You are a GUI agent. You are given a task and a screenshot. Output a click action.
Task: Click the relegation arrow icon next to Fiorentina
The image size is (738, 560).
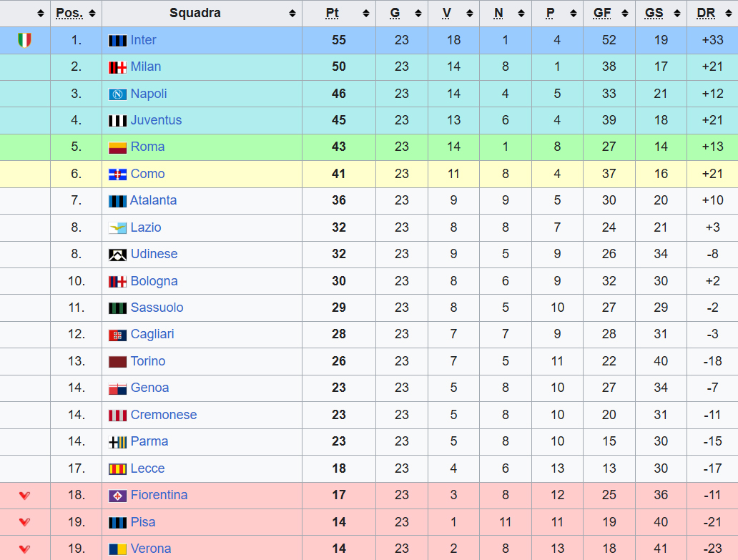[x=24, y=496]
